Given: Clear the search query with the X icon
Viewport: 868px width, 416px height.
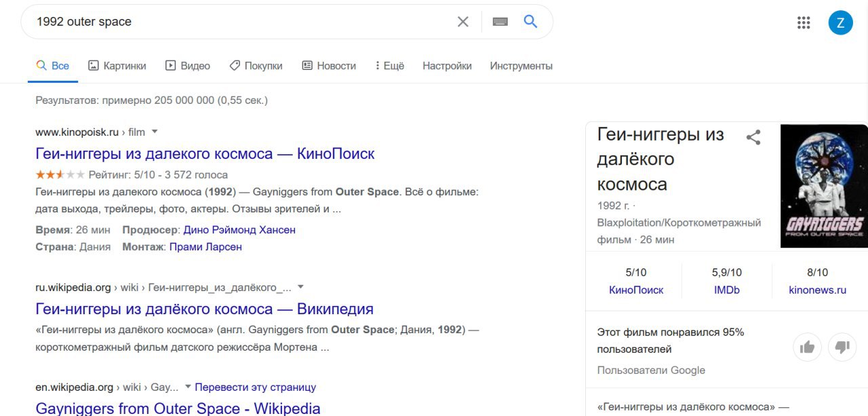Looking at the screenshot, I should pos(463,22).
